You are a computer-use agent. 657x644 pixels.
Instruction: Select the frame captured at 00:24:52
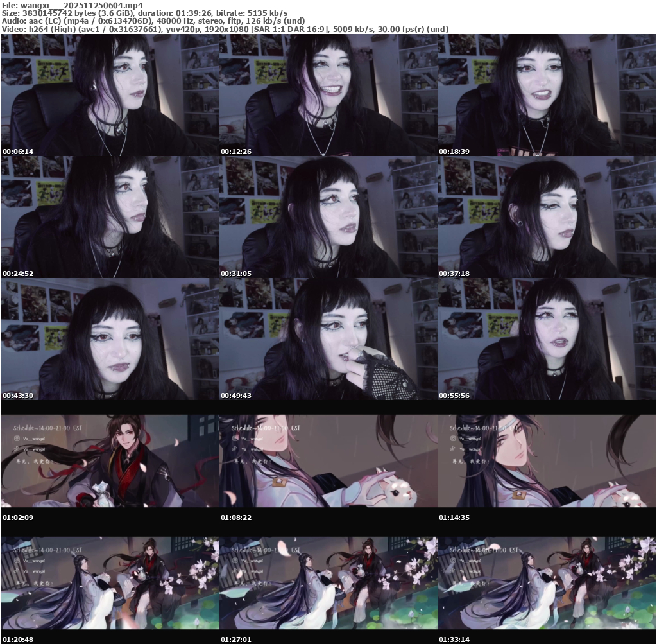(x=110, y=217)
